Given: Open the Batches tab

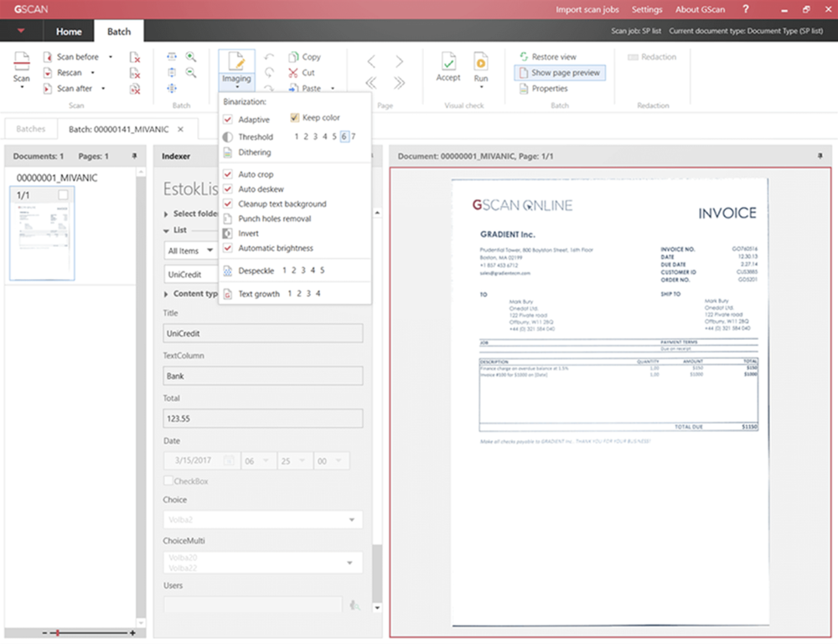Looking at the screenshot, I should pyautogui.click(x=30, y=129).
